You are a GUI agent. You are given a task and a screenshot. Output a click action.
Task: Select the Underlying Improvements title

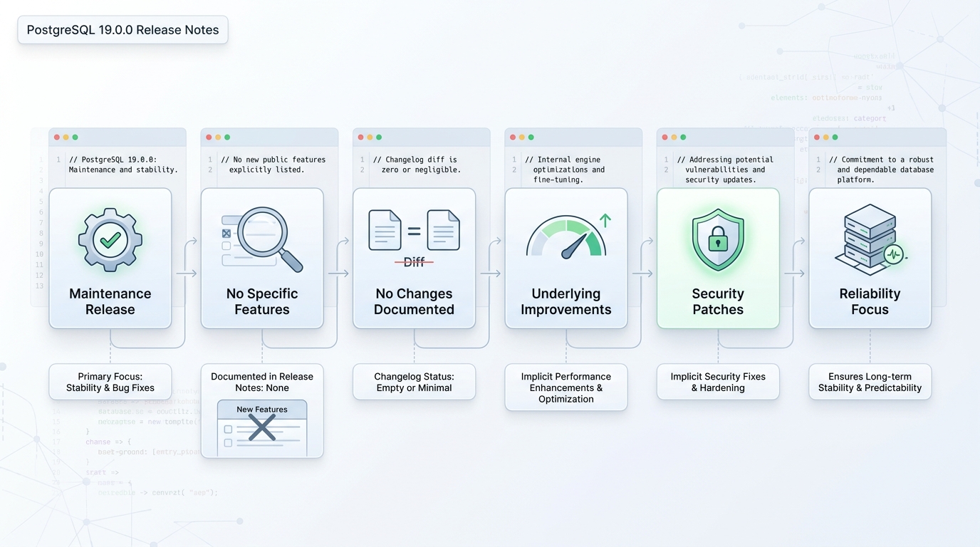(566, 301)
